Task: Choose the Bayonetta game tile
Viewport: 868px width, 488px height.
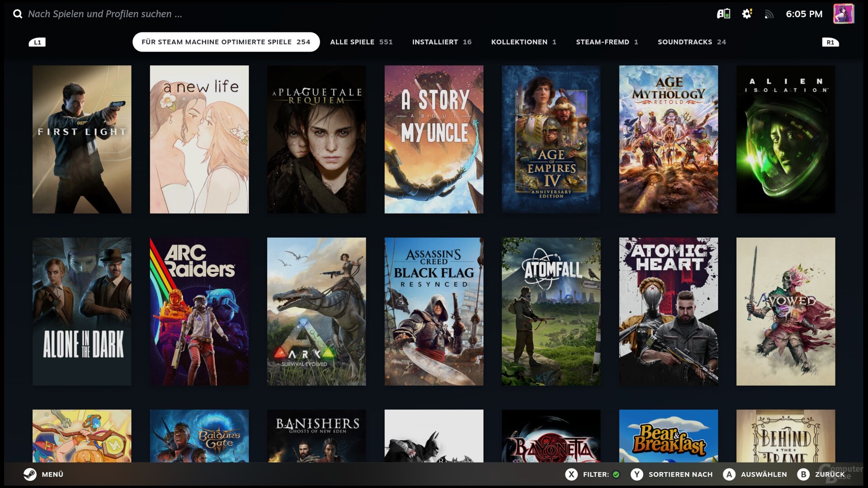Action: click(551, 436)
